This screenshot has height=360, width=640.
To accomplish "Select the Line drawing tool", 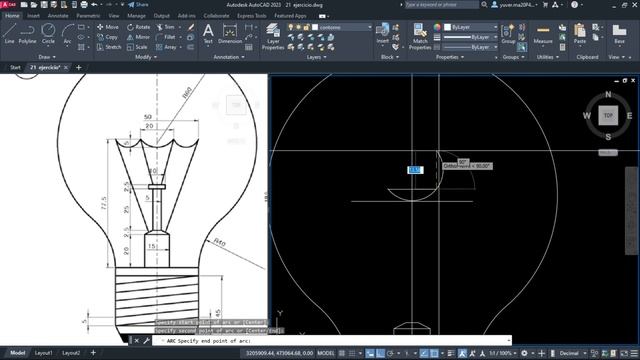I will (x=9, y=33).
